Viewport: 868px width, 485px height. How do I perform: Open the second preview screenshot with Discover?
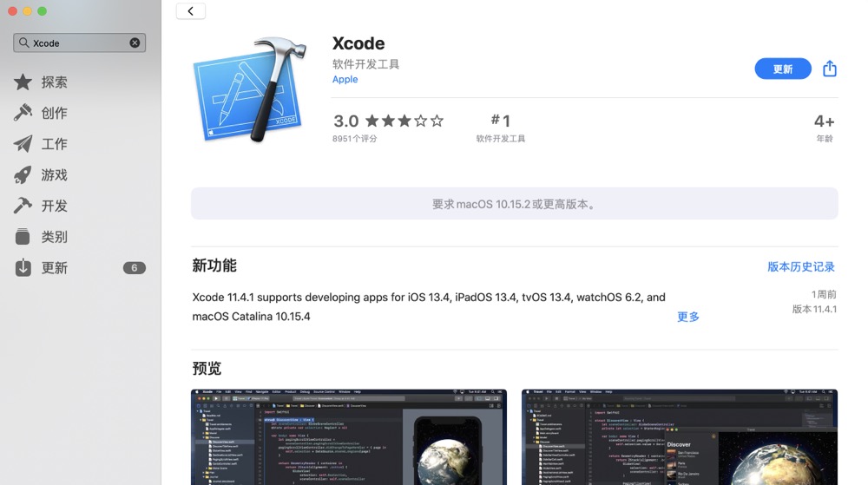(x=680, y=437)
